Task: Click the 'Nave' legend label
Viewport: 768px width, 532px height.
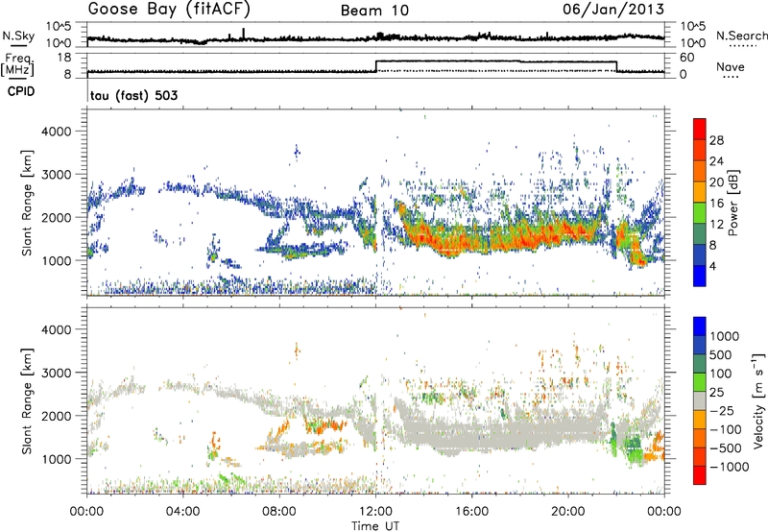Action: (x=731, y=66)
